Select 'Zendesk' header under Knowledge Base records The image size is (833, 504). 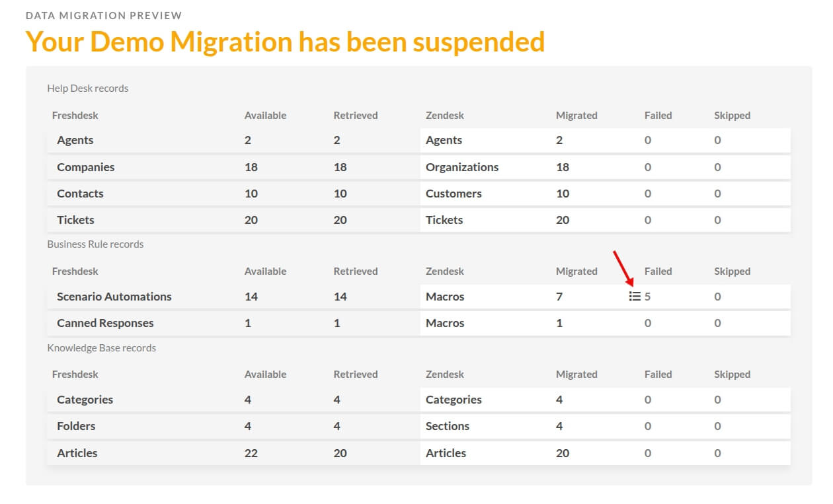(x=445, y=374)
